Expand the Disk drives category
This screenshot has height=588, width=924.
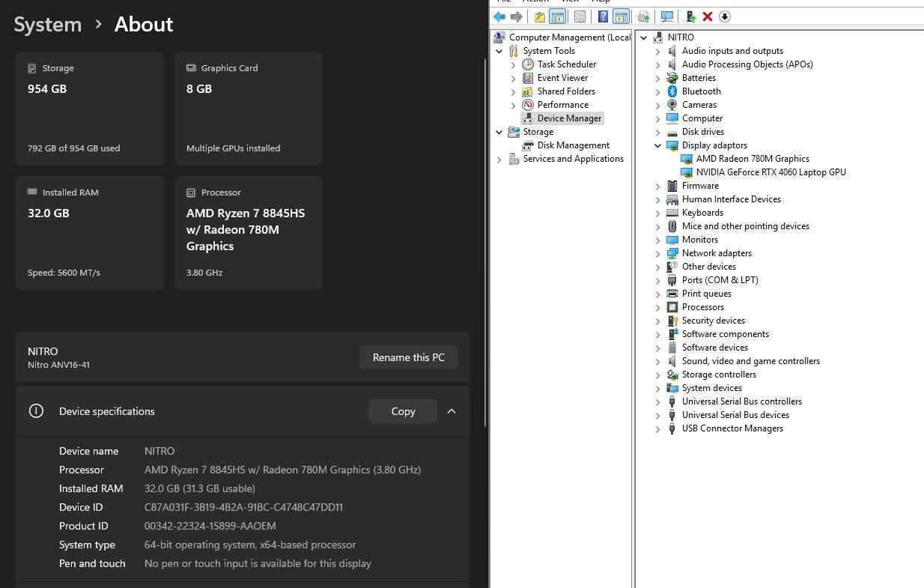point(657,132)
